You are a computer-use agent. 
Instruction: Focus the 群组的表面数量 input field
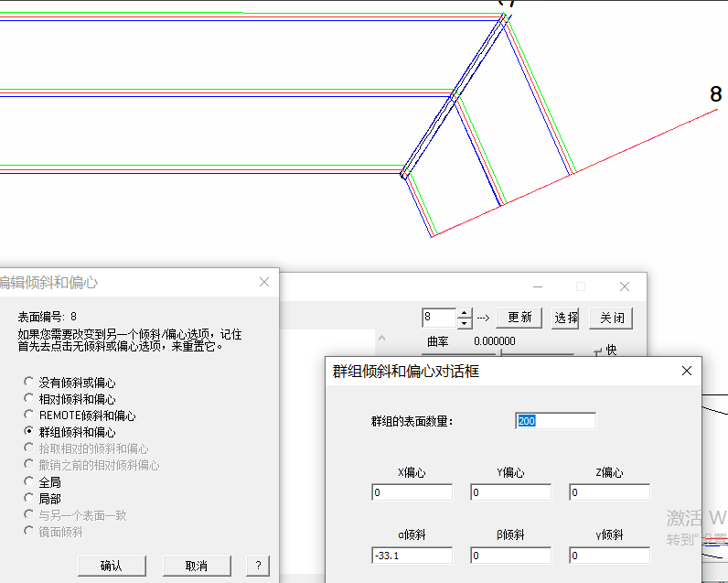(555, 421)
